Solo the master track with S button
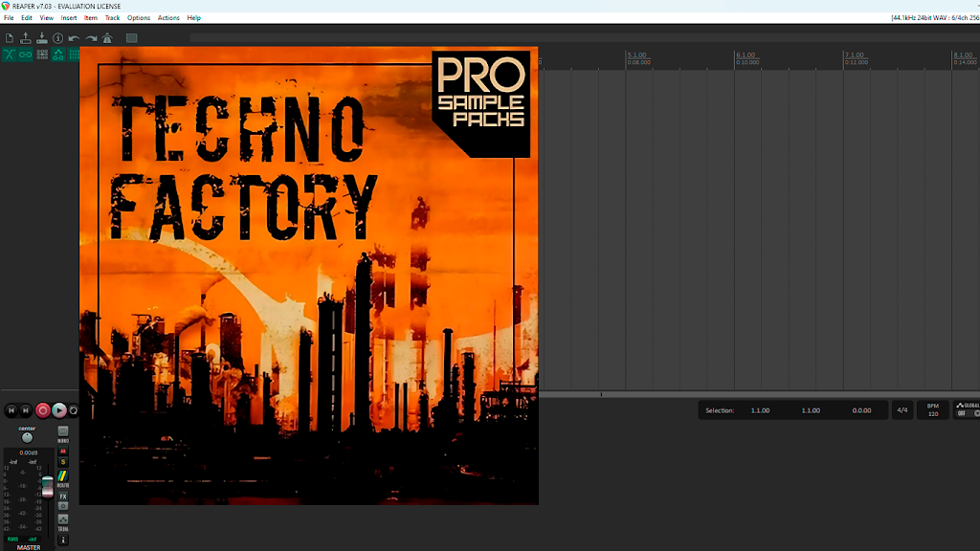 click(x=63, y=462)
